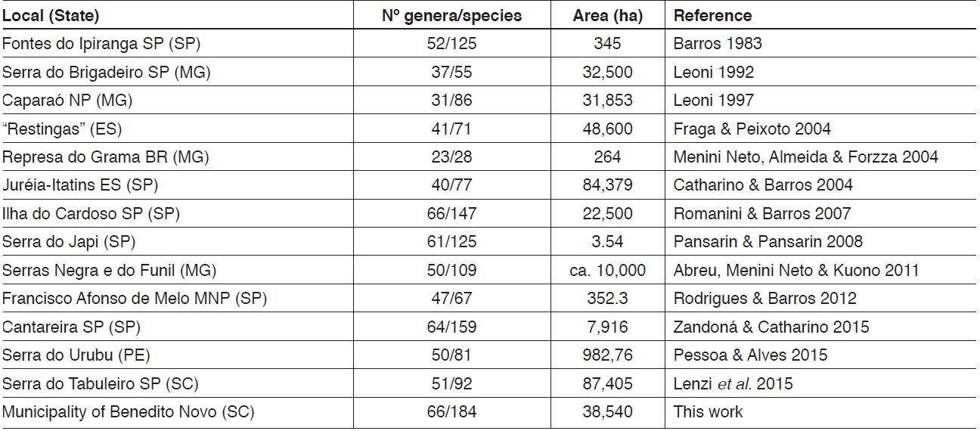Select the 'This work' reference cell
The height and width of the screenshot is (431, 980).
tap(708, 412)
